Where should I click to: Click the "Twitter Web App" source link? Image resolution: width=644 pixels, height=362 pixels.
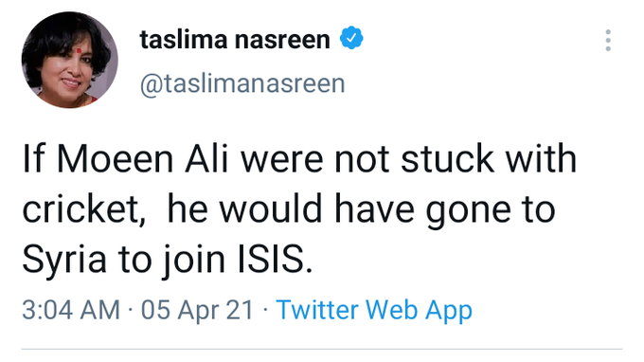pyautogui.click(x=374, y=310)
